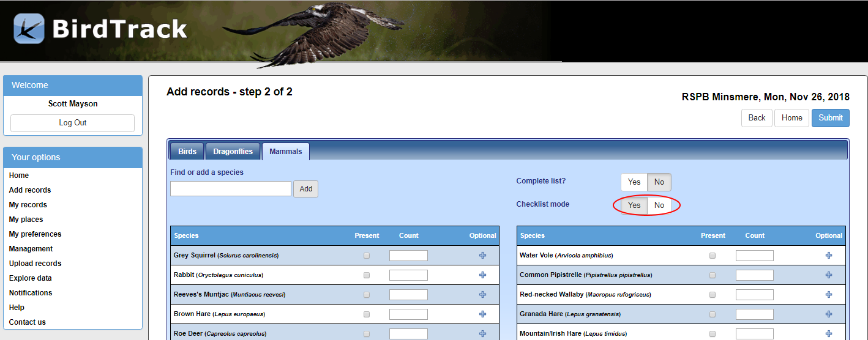Viewport: 868px width, 340px height.
Task: Check Present box for Water Vole
Action: click(x=713, y=256)
